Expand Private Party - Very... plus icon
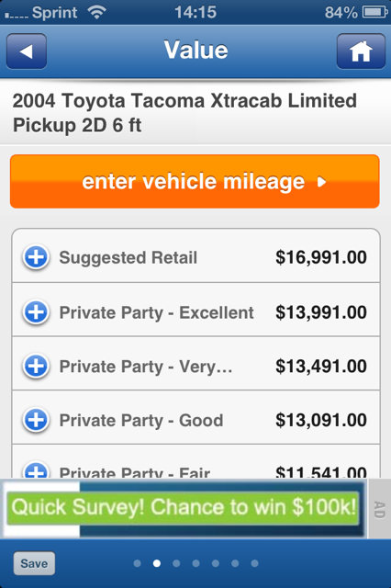The height and width of the screenshot is (588, 391). (x=36, y=366)
